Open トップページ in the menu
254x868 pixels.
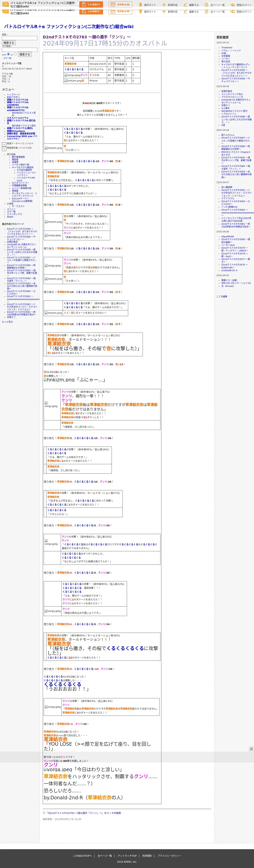pyautogui.click(x=13, y=95)
